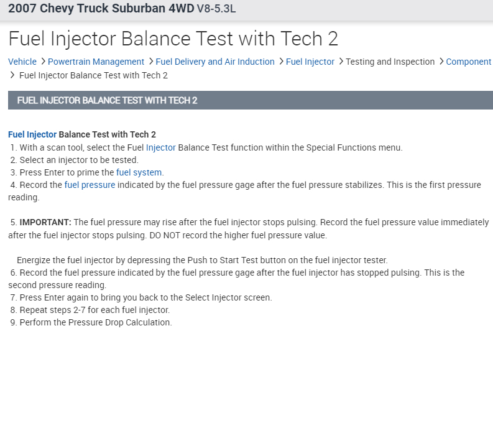Select the current-page breadcrumb Fuel Injector Balance Test
This screenshot has height=448, width=493.
(93, 75)
